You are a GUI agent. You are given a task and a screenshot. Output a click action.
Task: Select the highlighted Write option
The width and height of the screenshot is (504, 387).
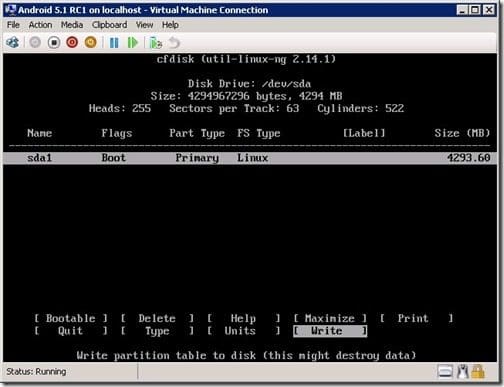point(330,331)
